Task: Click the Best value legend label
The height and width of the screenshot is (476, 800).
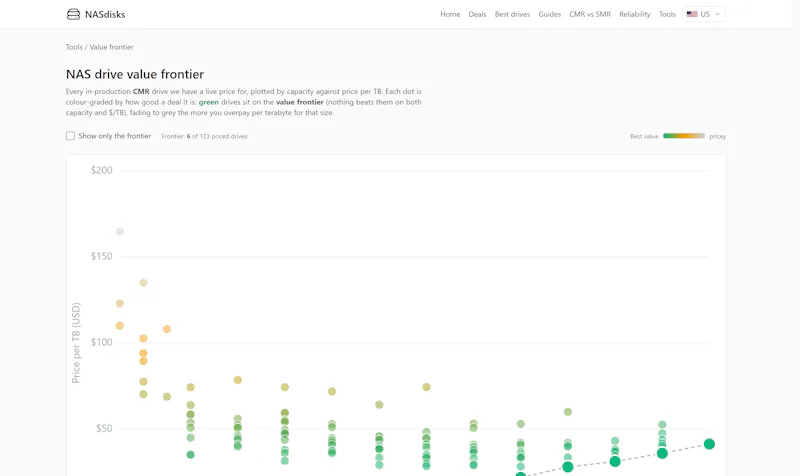Action: (x=644, y=136)
